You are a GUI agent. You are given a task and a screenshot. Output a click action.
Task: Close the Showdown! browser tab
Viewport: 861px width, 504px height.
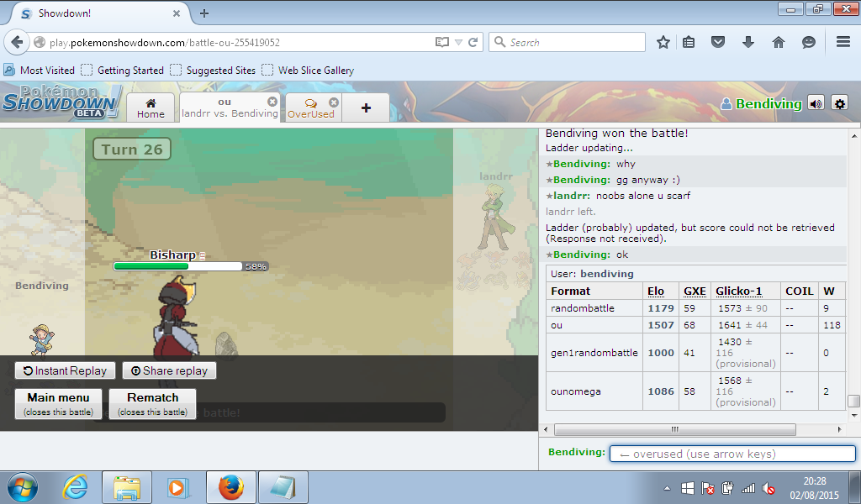click(x=177, y=13)
